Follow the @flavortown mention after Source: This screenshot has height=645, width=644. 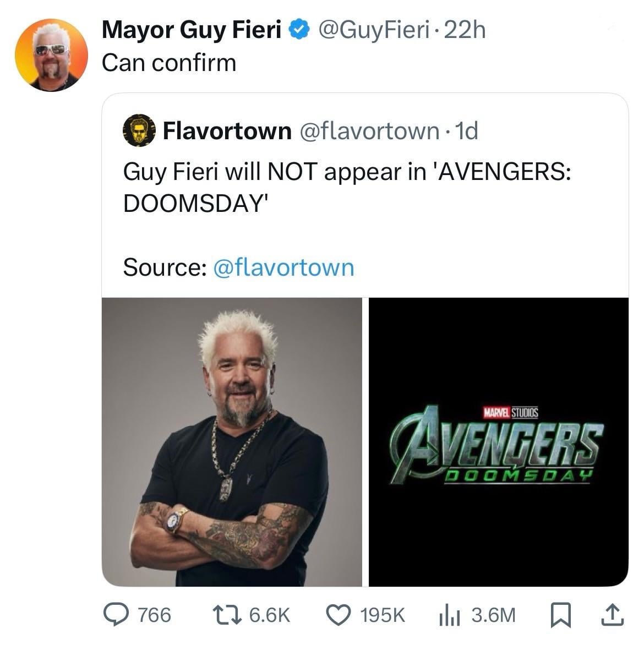[283, 267]
